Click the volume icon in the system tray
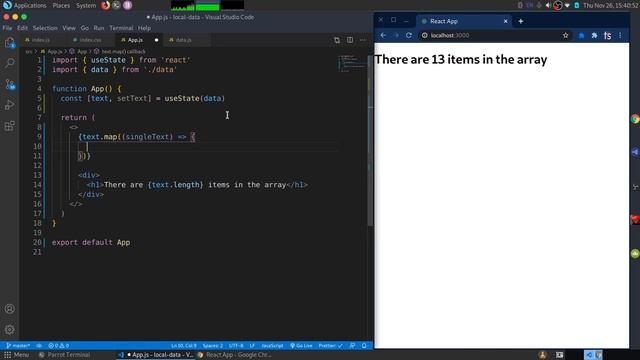This screenshot has height=360, width=640. [x=548, y=5]
